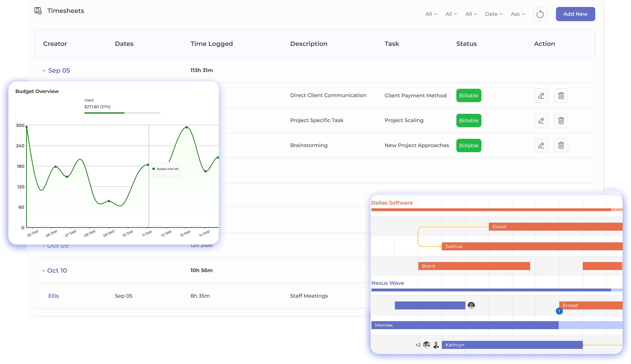The height and width of the screenshot is (364, 631).
Task: Delete the Direct Client Communication entry
Action: click(x=561, y=95)
